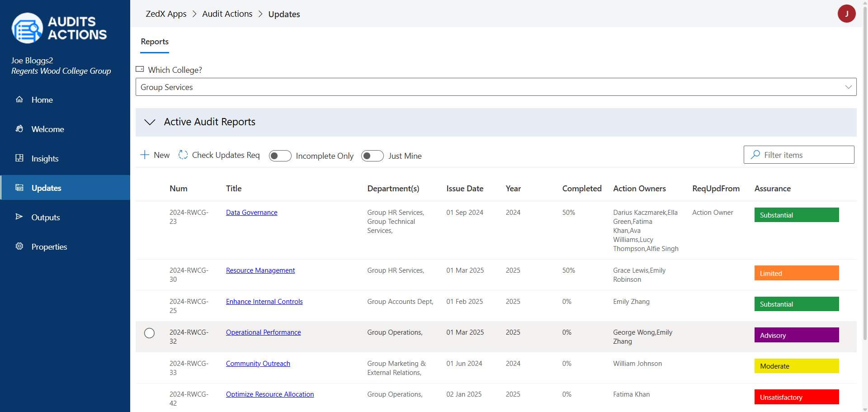Sort by the Assurance column header

point(773,189)
